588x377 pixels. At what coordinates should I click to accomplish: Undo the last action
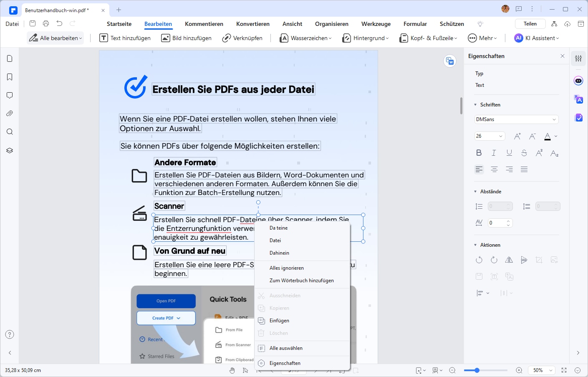pyautogui.click(x=59, y=24)
